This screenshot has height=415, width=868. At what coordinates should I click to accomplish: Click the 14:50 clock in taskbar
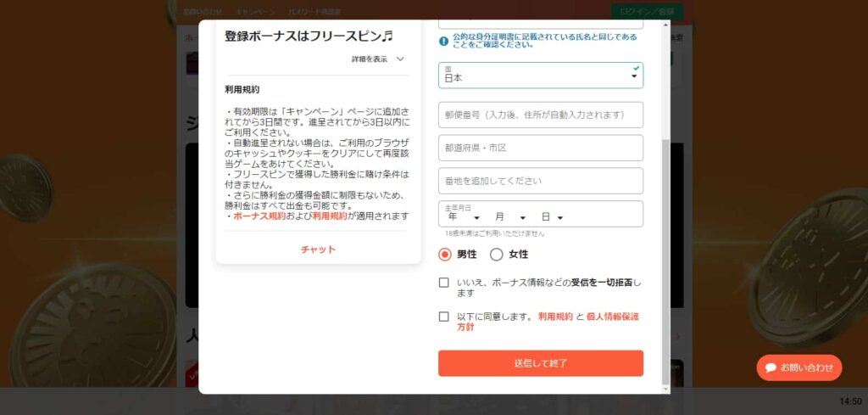(x=850, y=401)
